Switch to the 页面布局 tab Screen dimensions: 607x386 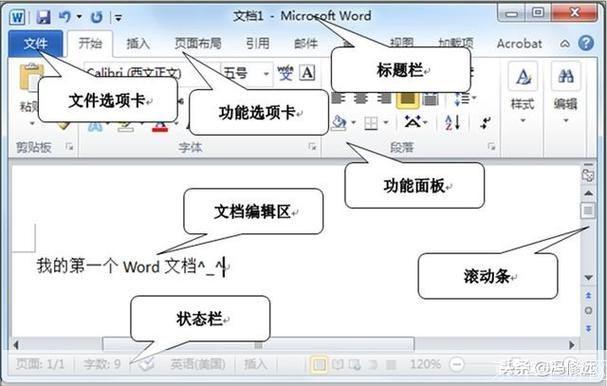(x=198, y=43)
